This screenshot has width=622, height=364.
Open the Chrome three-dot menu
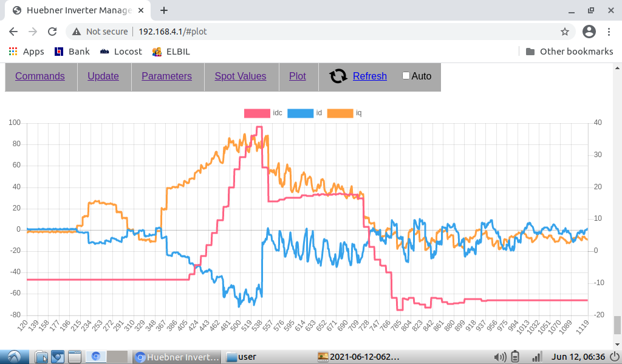609,32
